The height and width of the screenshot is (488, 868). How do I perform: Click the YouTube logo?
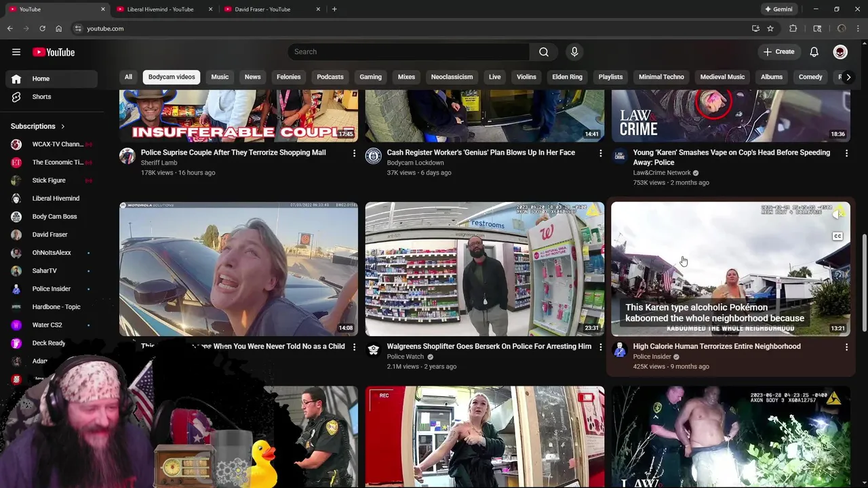pyautogui.click(x=54, y=52)
